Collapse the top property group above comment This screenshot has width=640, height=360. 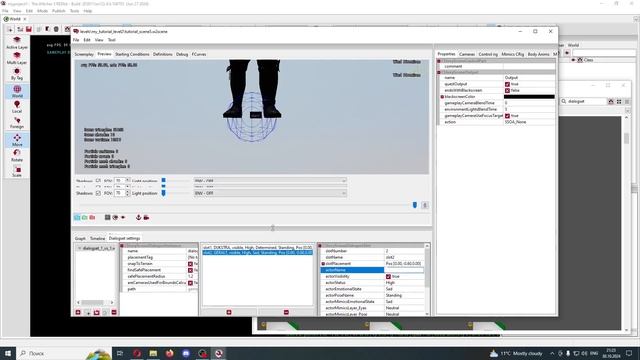tap(439, 61)
